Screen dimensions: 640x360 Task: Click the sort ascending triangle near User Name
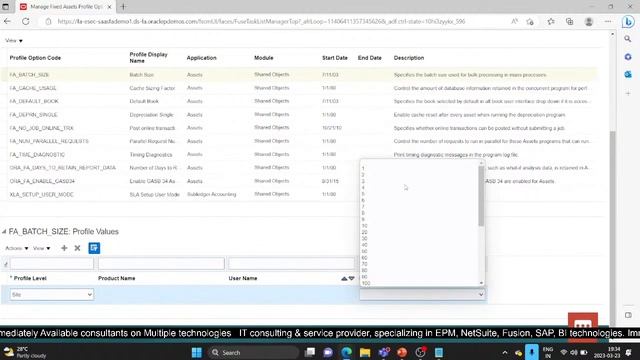click(x=344, y=278)
